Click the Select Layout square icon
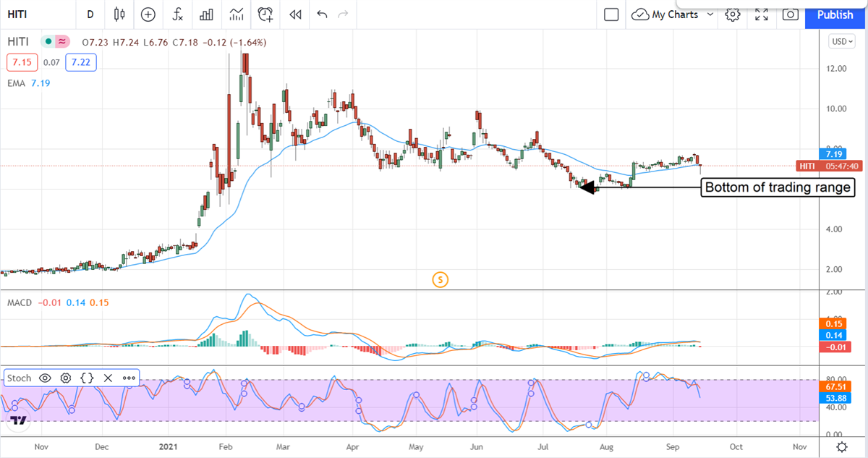The height and width of the screenshot is (458, 868). [x=611, y=14]
